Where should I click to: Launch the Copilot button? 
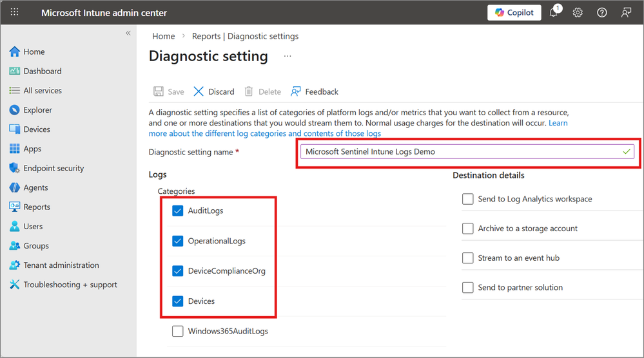tap(514, 13)
